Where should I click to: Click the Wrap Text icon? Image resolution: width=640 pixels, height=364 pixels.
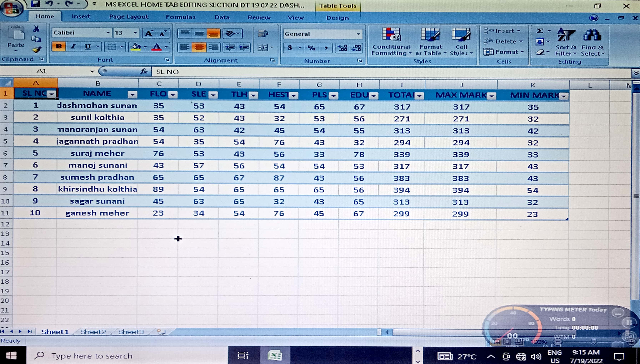pyautogui.click(x=263, y=33)
